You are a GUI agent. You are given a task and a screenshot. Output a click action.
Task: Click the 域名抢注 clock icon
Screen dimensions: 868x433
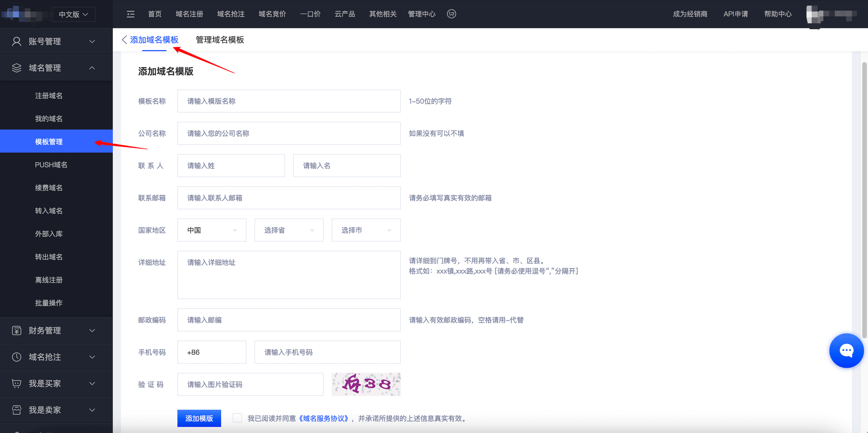[17, 357]
